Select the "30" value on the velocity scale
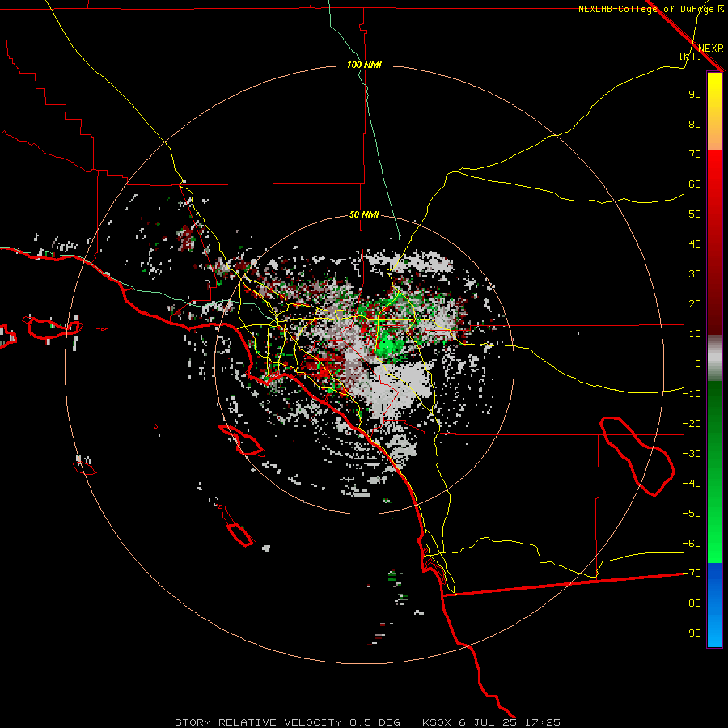The width and height of the screenshot is (728, 728). [x=695, y=274]
